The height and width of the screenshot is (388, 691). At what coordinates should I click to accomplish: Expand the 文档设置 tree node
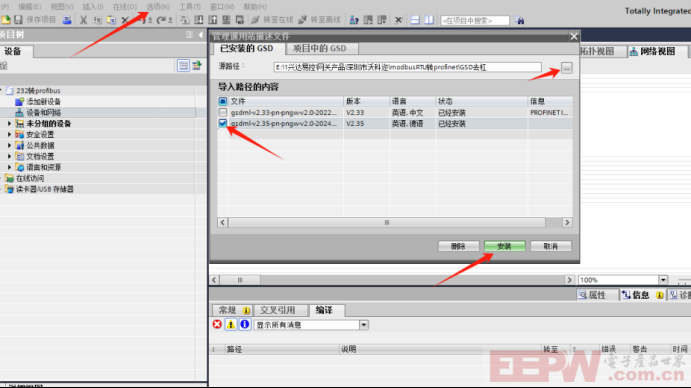pyautogui.click(x=9, y=156)
